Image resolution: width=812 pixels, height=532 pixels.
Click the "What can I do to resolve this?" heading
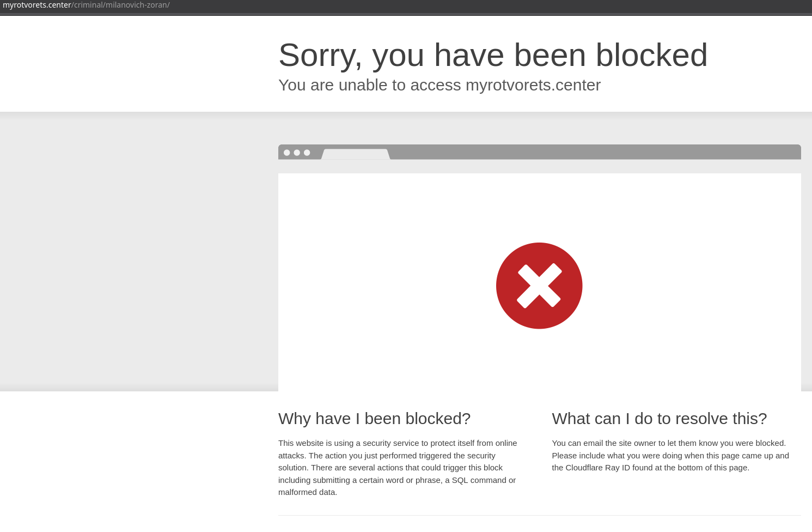tap(660, 419)
